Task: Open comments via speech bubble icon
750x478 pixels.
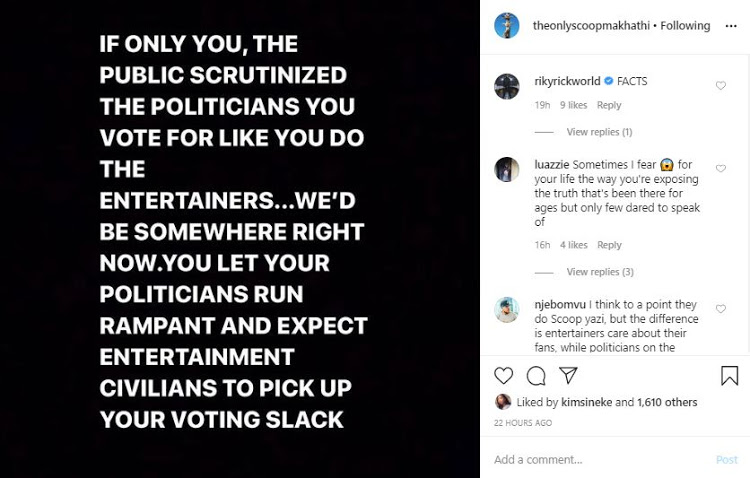Action: coord(536,376)
